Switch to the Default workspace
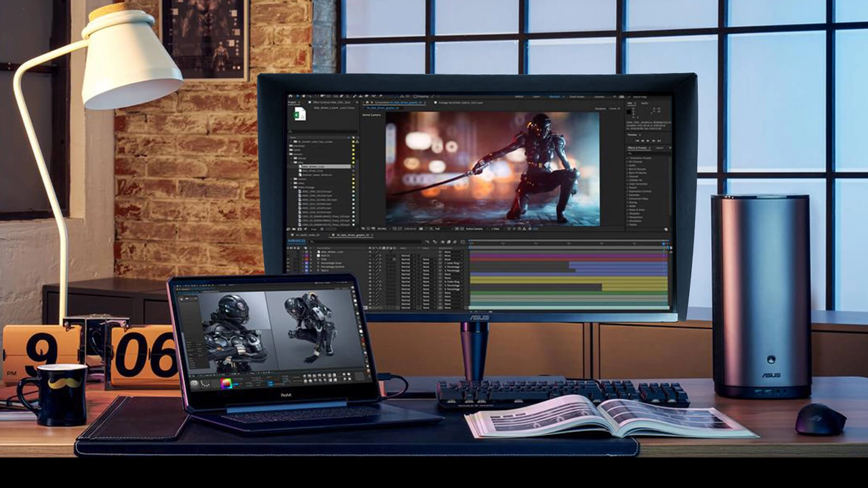868x488 pixels. pyautogui.click(x=519, y=97)
